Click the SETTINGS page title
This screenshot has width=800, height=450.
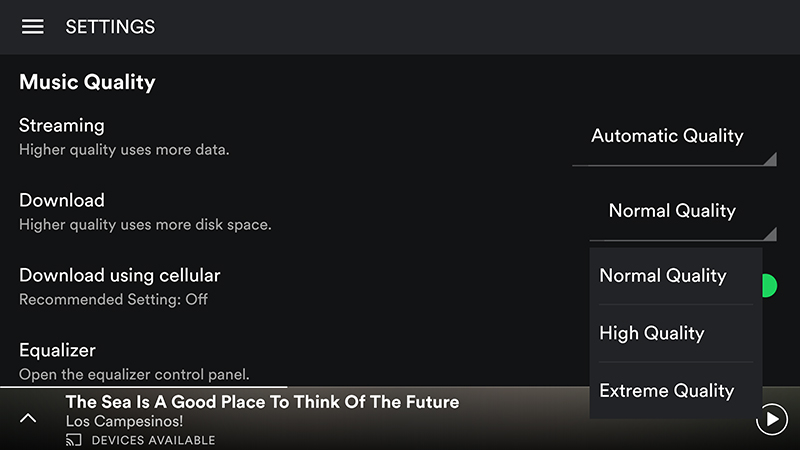pos(110,27)
